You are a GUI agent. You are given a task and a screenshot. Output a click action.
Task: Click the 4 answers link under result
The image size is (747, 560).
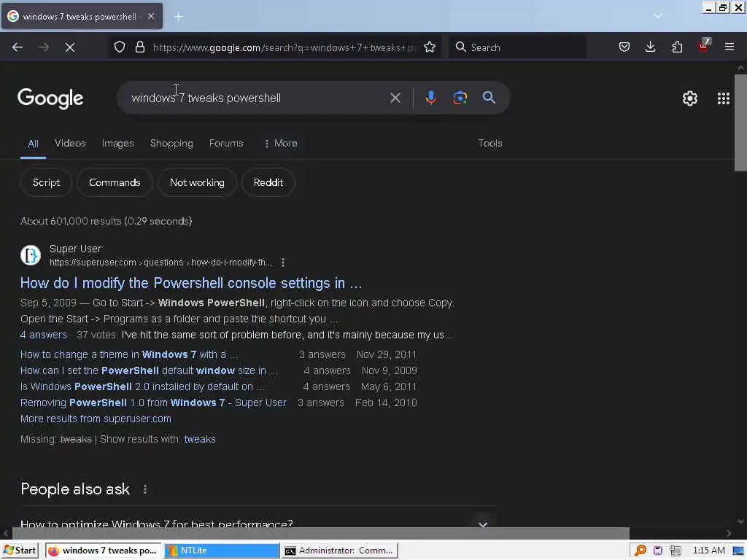tap(43, 335)
